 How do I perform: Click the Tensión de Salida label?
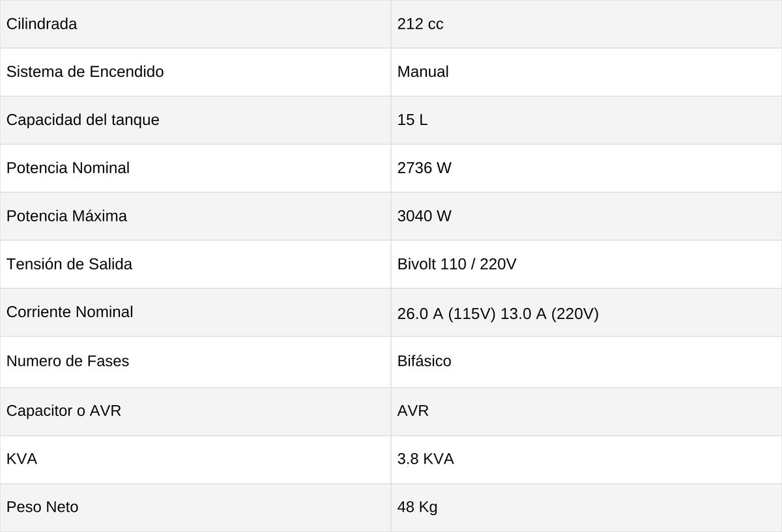(69, 264)
